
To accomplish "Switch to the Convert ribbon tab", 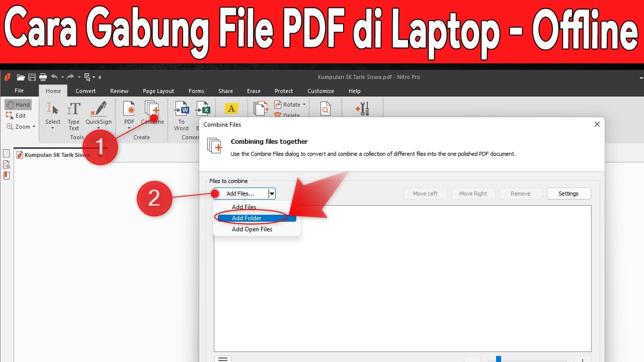I will (x=85, y=91).
